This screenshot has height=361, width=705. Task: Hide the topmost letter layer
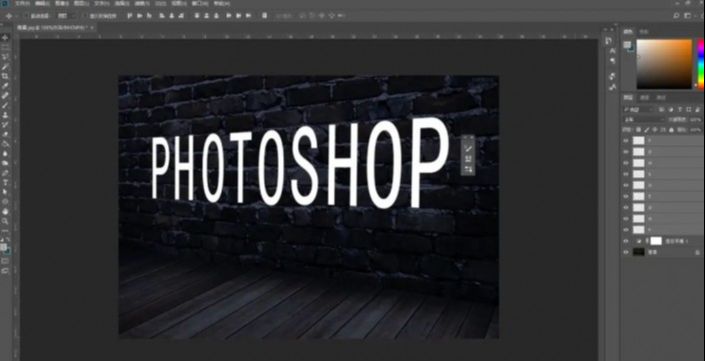click(x=626, y=141)
